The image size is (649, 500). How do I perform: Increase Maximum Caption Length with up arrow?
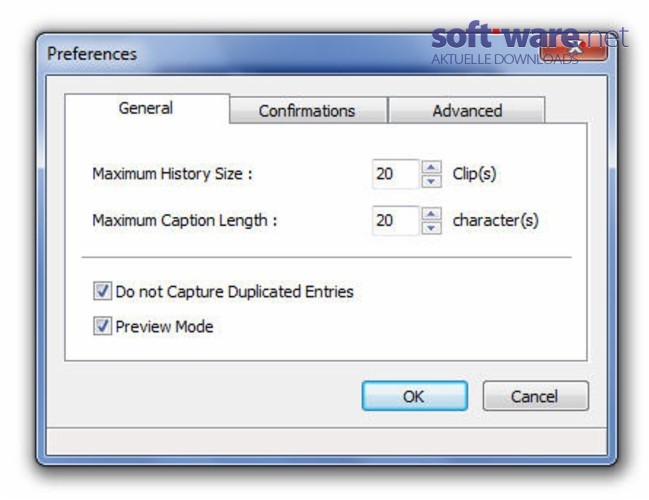pyautogui.click(x=431, y=214)
